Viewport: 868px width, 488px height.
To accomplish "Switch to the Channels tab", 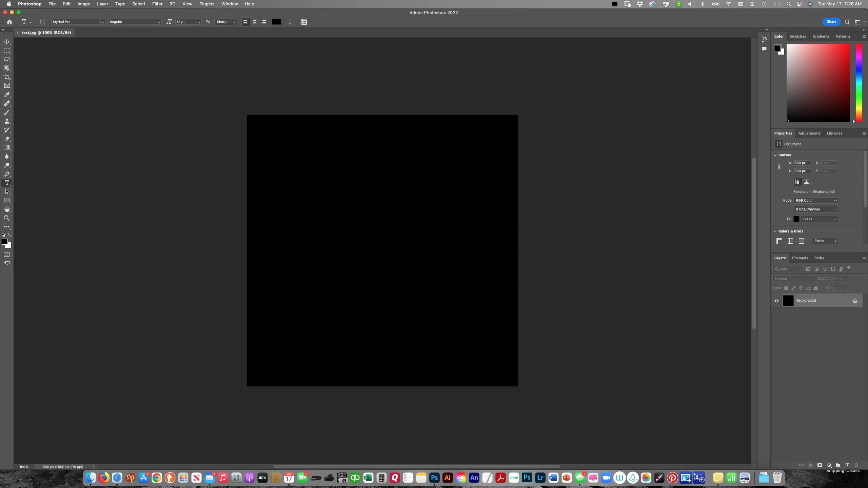I will click(x=800, y=258).
